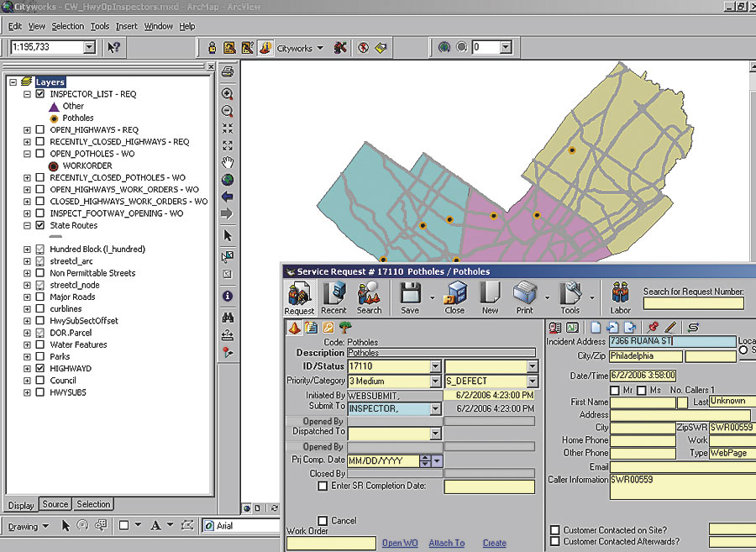Uncheck the State Routes layer
The height and width of the screenshot is (552, 756).
(x=40, y=224)
